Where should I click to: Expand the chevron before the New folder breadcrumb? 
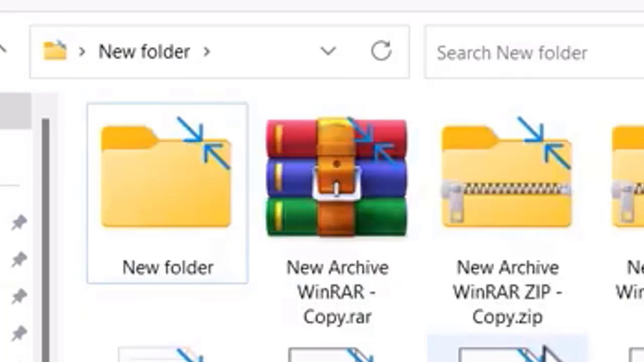(x=82, y=51)
